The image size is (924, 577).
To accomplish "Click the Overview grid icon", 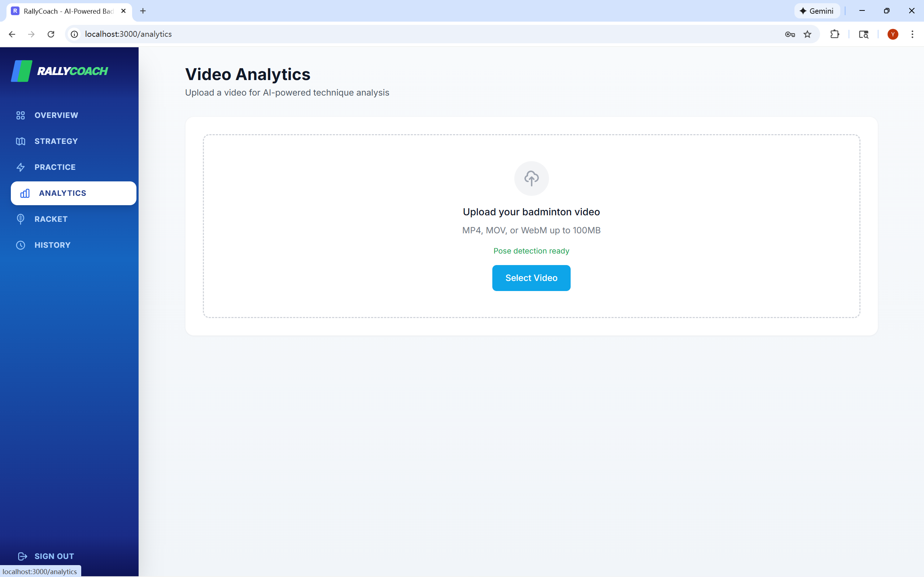I will (x=21, y=115).
